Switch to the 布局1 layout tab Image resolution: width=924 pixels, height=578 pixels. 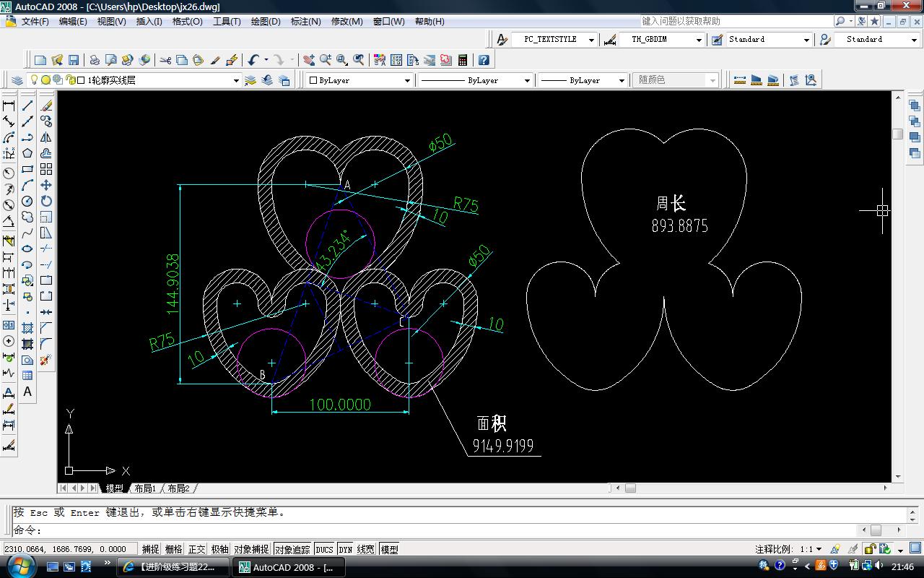coord(145,488)
